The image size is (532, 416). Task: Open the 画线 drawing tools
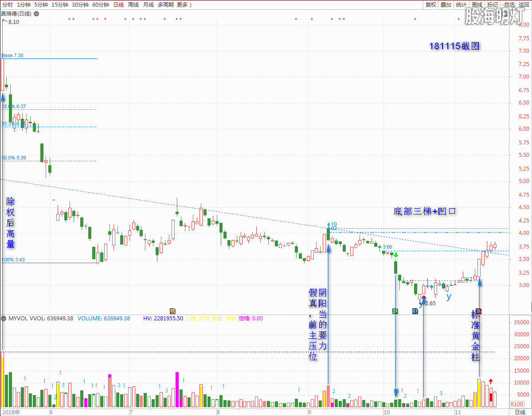pyautogui.click(x=477, y=5)
